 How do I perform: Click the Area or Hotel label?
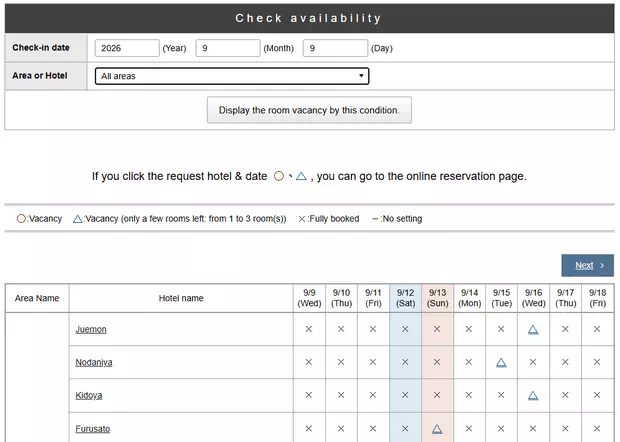[40, 76]
